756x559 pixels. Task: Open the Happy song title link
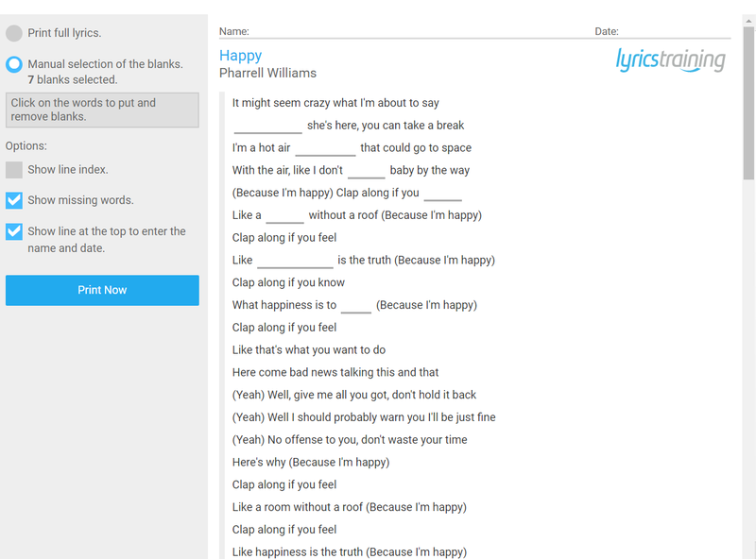(x=240, y=56)
